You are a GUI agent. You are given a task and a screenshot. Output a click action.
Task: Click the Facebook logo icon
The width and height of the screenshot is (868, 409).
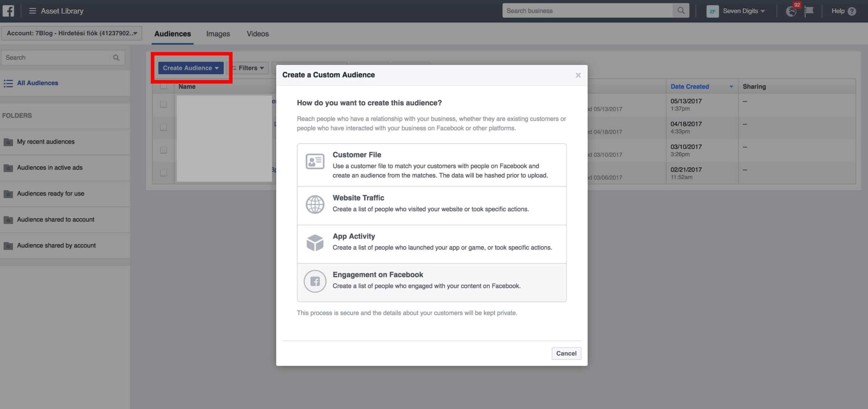pos(8,11)
